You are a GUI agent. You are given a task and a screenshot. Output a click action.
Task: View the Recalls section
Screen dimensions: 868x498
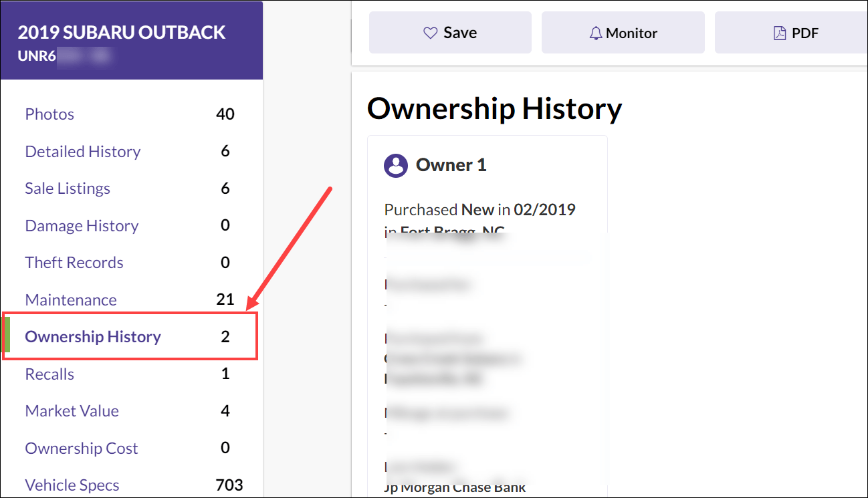pos(49,374)
